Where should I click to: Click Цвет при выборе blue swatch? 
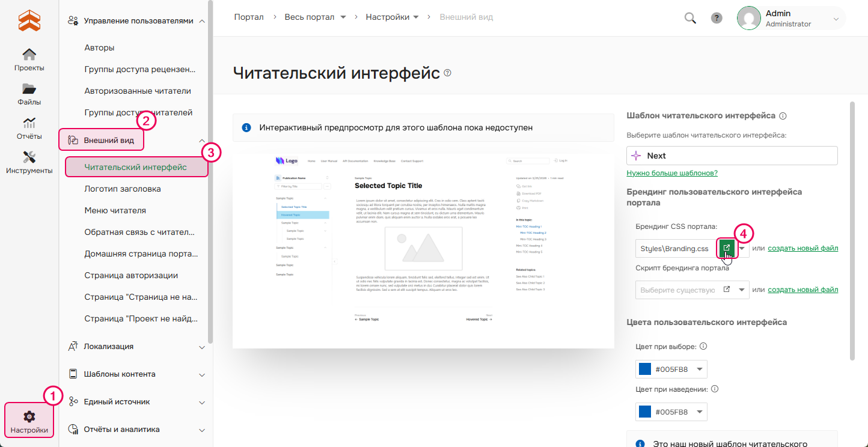click(x=645, y=369)
